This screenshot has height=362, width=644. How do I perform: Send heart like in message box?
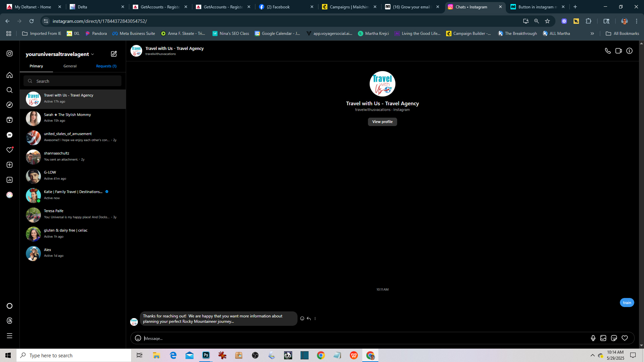pos(625,338)
